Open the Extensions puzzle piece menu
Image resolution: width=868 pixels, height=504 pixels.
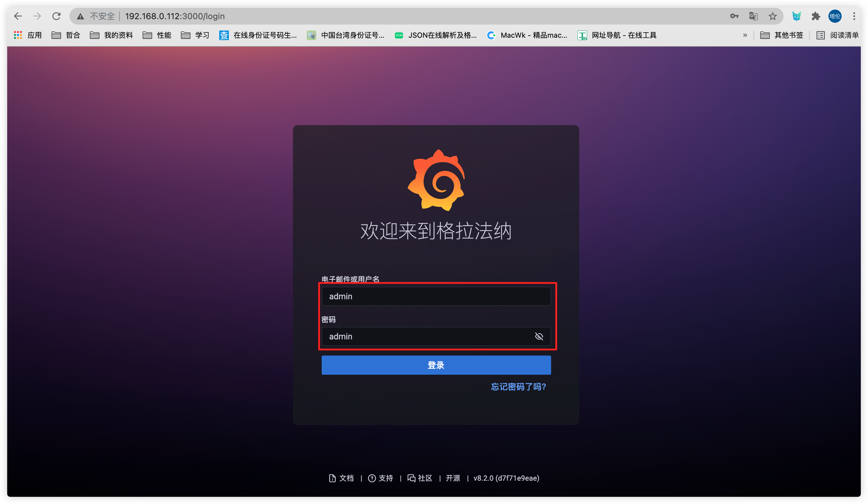coord(816,16)
